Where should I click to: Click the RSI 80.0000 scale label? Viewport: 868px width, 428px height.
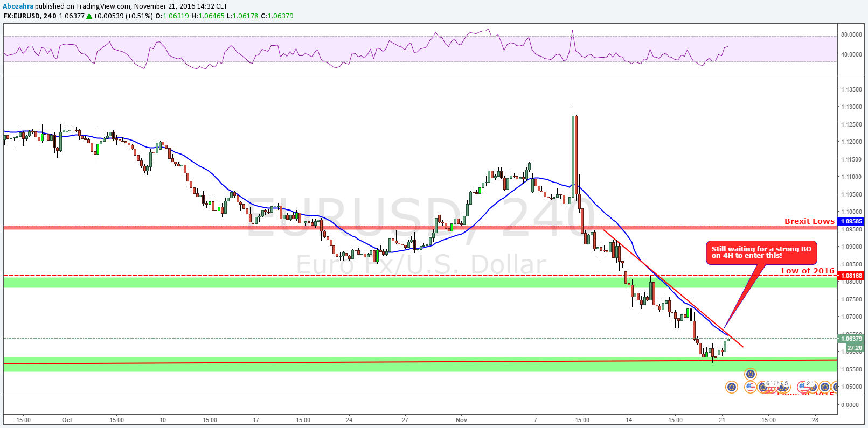point(851,34)
